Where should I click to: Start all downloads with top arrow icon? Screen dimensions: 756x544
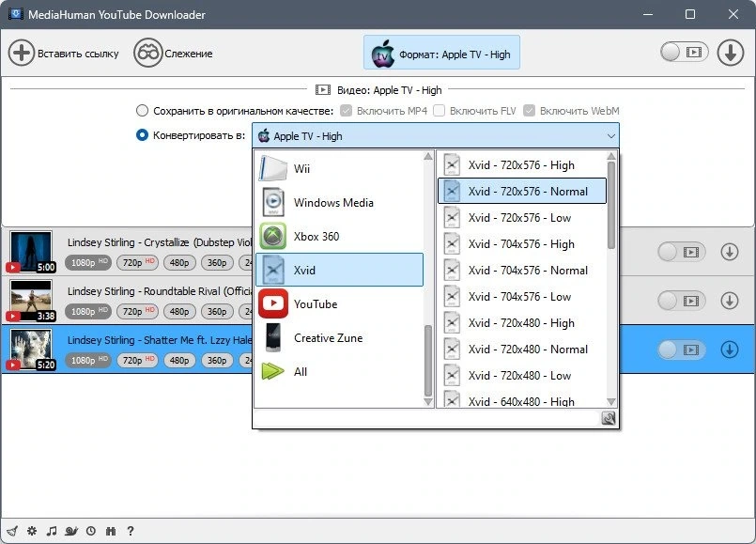tap(731, 52)
